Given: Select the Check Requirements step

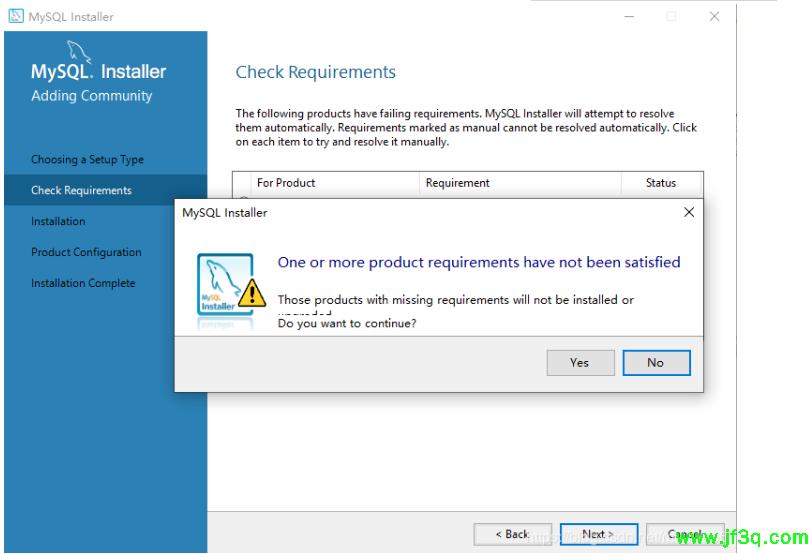Looking at the screenshot, I should tap(81, 191).
